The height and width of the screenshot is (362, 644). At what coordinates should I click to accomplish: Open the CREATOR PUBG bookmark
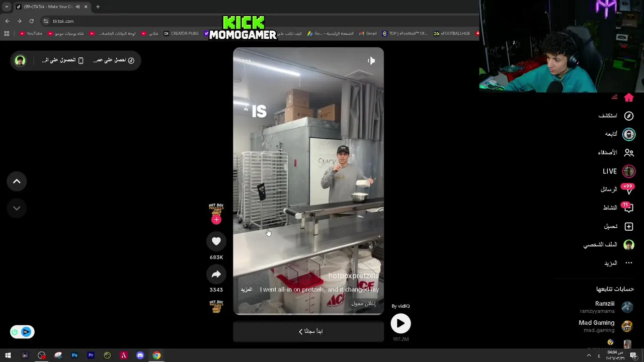(x=181, y=34)
